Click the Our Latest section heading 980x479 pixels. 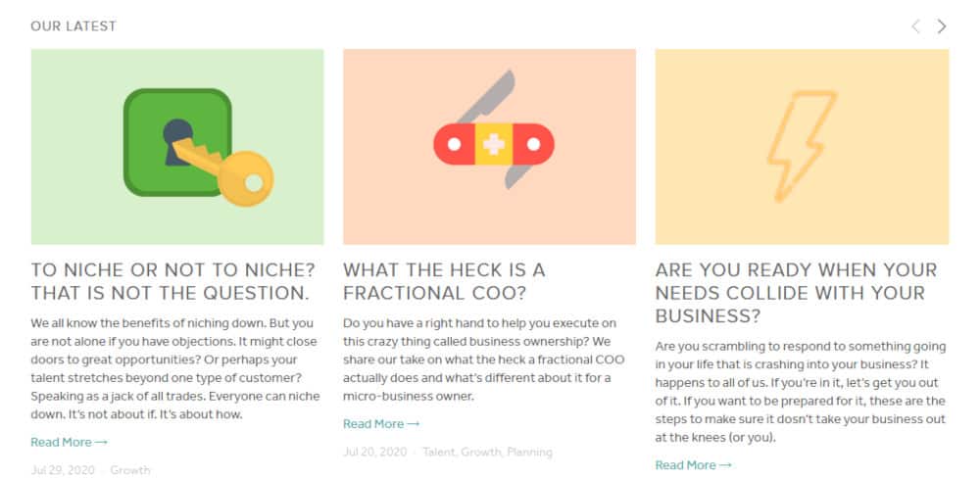[73, 26]
